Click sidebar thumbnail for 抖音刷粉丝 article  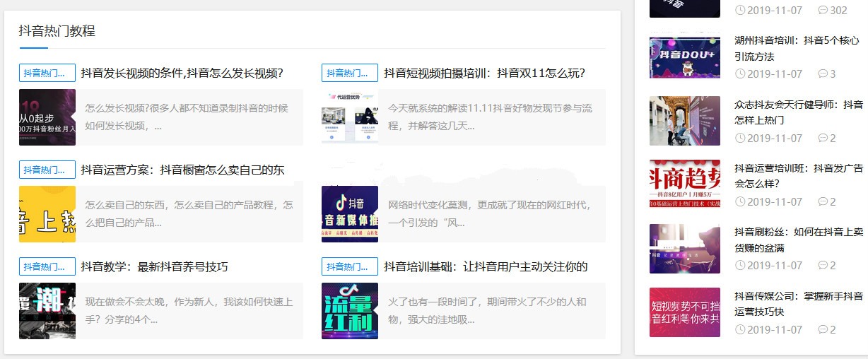click(685, 248)
